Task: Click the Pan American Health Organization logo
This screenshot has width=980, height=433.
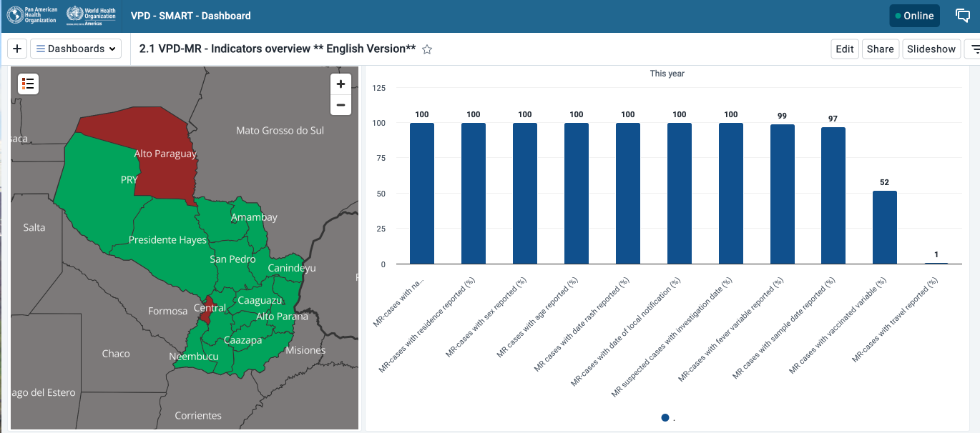Action: [x=32, y=15]
